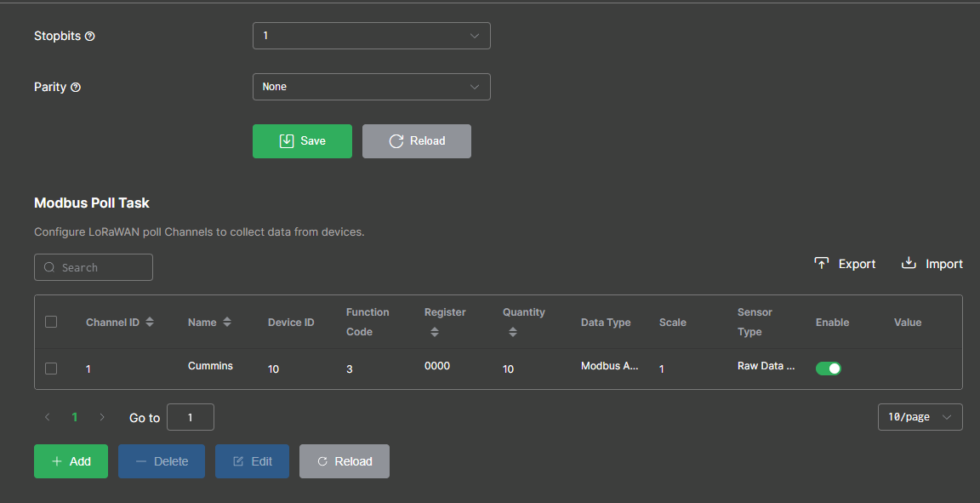Go to next page arrow

tap(102, 417)
